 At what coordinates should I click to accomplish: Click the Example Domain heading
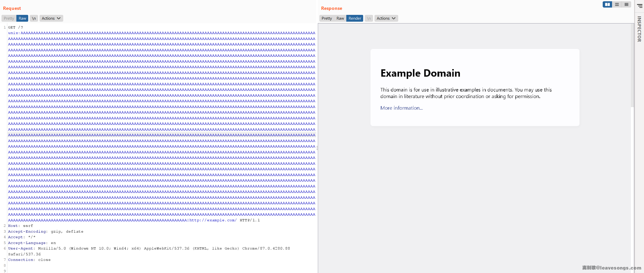[420, 73]
